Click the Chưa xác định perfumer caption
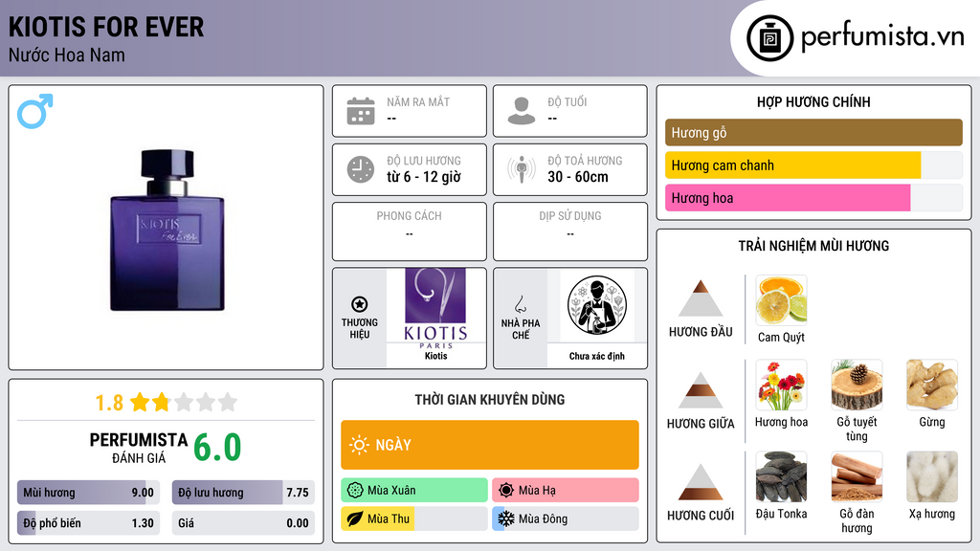The image size is (980, 551). 597,356
